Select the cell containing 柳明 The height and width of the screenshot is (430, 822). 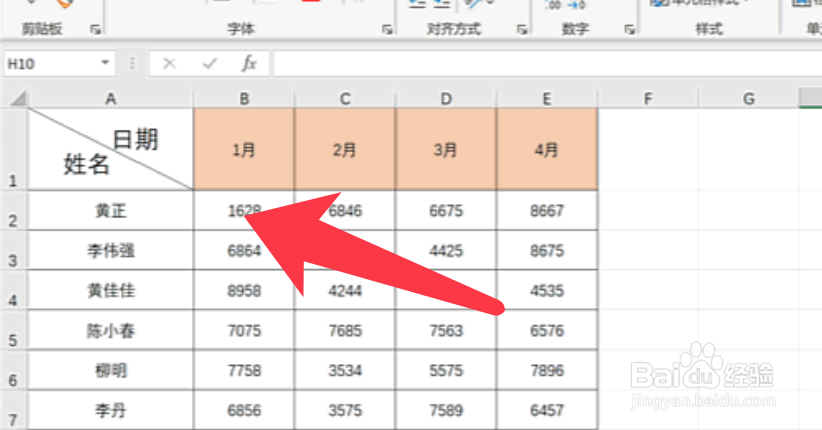pyautogui.click(x=111, y=370)
